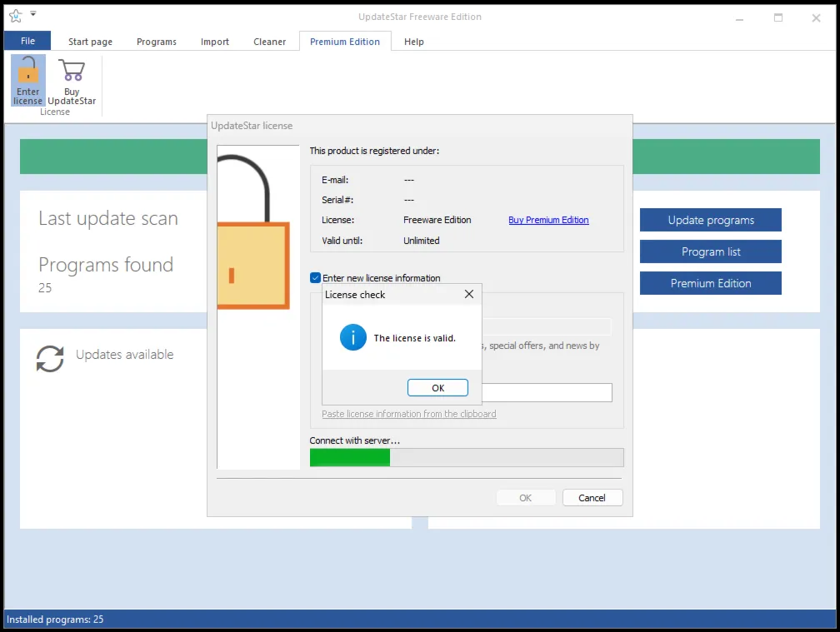The width and height of the screenshot is (840, 632).
Task: Switch to the Start page tab
Action: [90, 41]
